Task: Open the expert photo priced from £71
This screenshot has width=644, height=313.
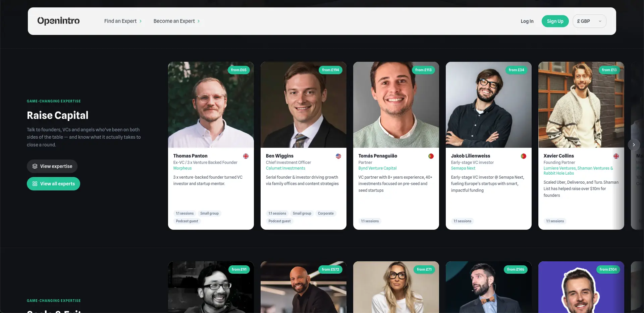Action: point(396,287)
